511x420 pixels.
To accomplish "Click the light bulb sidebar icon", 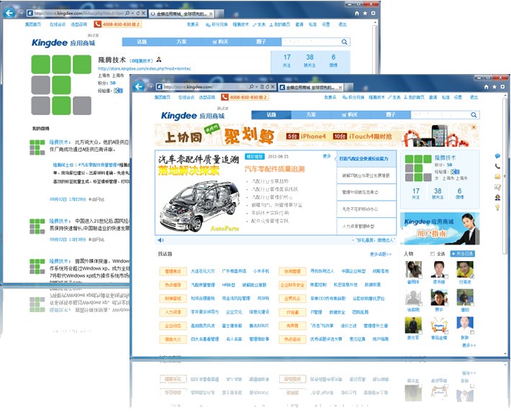I will click(497, 207).
